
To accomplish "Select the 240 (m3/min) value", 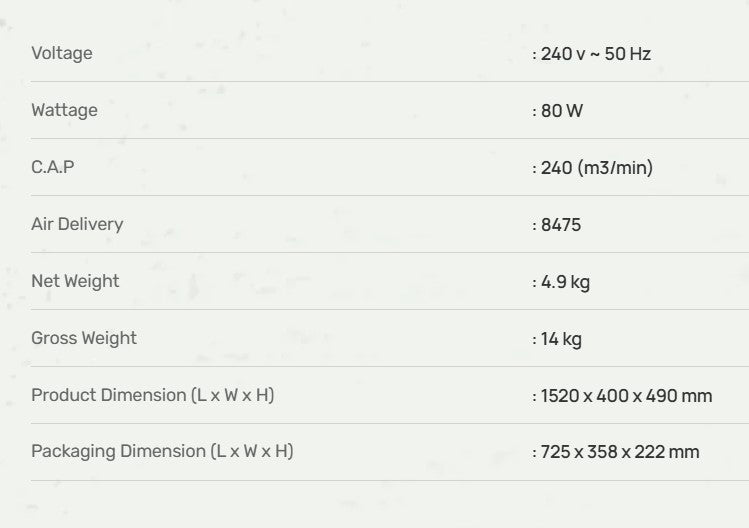I will click(x=596, y=168).
